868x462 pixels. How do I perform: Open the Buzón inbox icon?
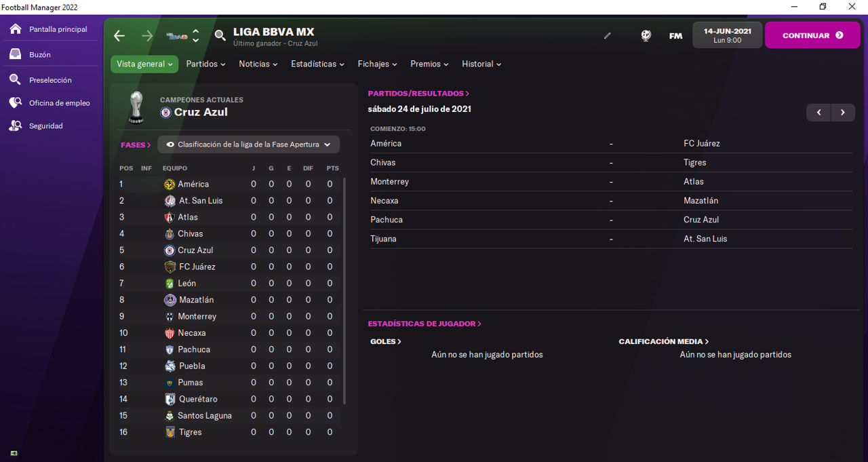click(15, 54)
